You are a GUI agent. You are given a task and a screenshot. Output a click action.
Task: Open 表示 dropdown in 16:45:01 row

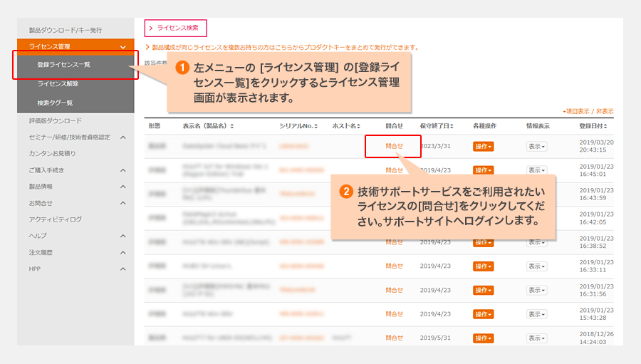coord(537,170)
